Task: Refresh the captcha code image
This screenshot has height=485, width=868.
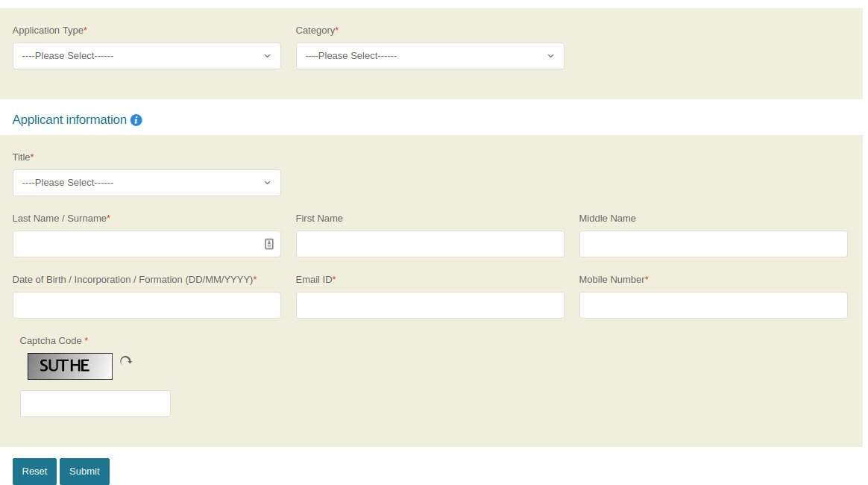Action: coord(125,360)
